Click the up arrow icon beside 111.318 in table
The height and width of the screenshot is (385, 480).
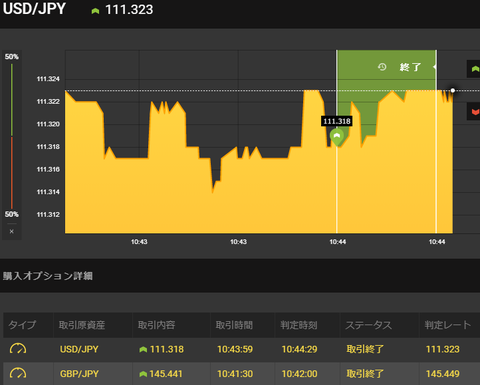click(x=143, y=349)
